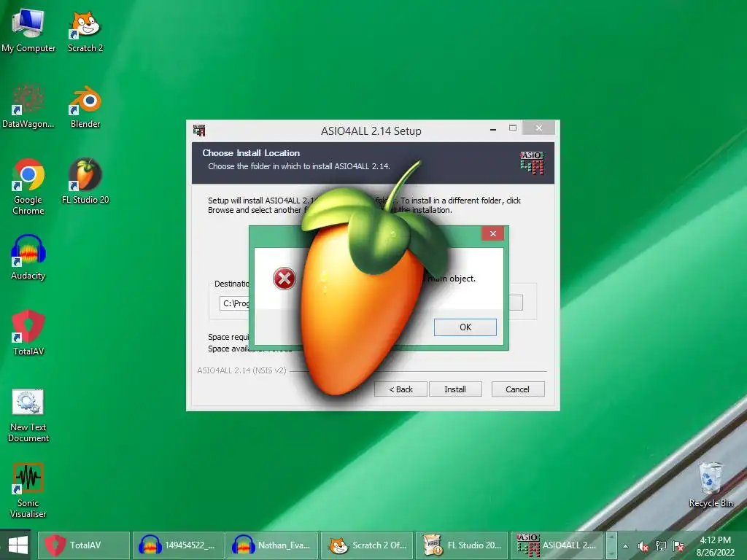Select the Blender desktop shortcut
This screenshot has width=747, height=560.
pyautogui.click(x=85, y=106)
